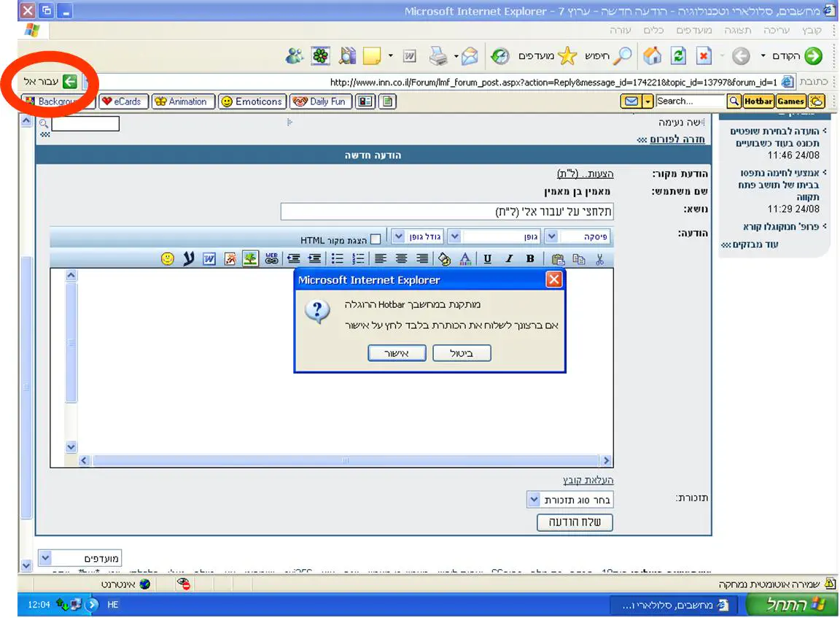
Task: Open the Favorites menu (מועדפים) in menu bar
Action: click(x=693, y=31)
